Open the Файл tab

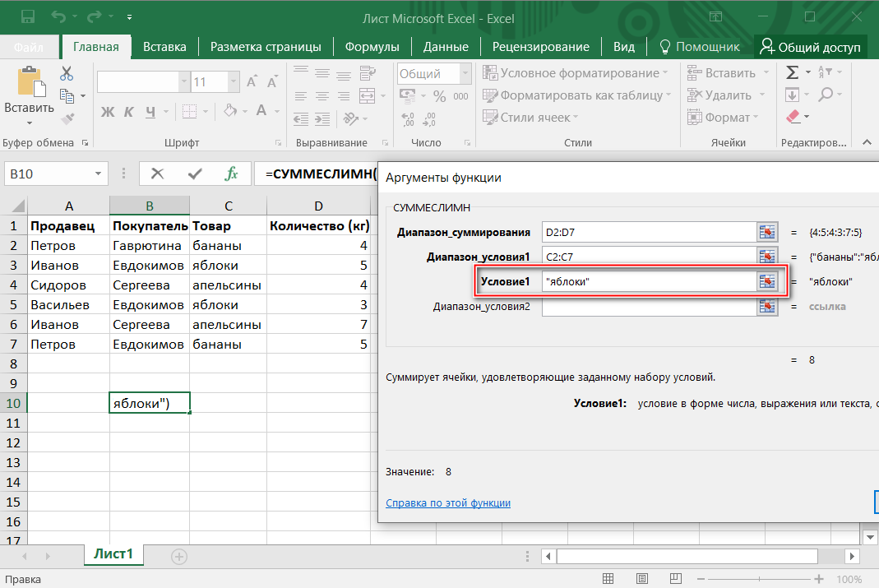point(29,47)
